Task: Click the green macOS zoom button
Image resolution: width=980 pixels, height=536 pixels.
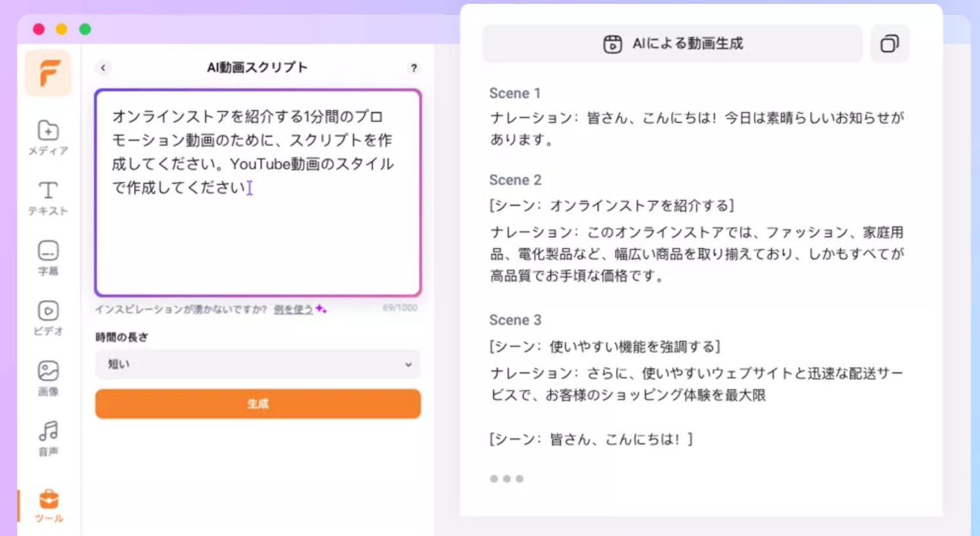Action: coord(85,29)
